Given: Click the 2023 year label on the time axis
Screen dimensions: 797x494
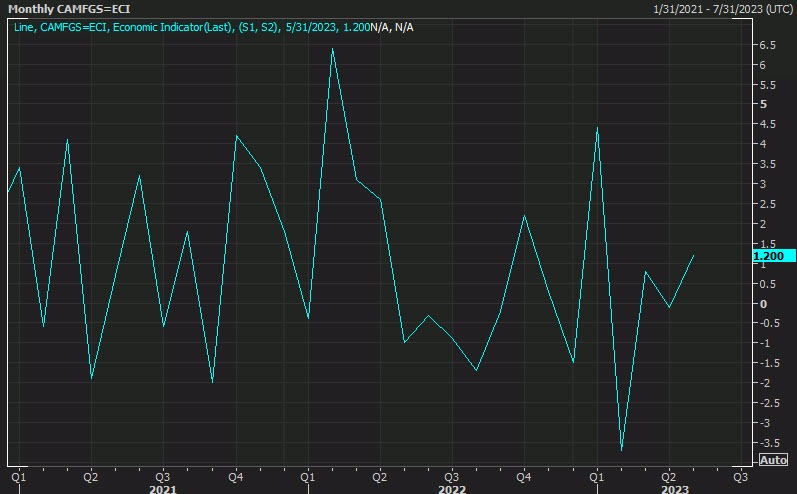Looking at the screenshot, I should [x=675, y=489].
